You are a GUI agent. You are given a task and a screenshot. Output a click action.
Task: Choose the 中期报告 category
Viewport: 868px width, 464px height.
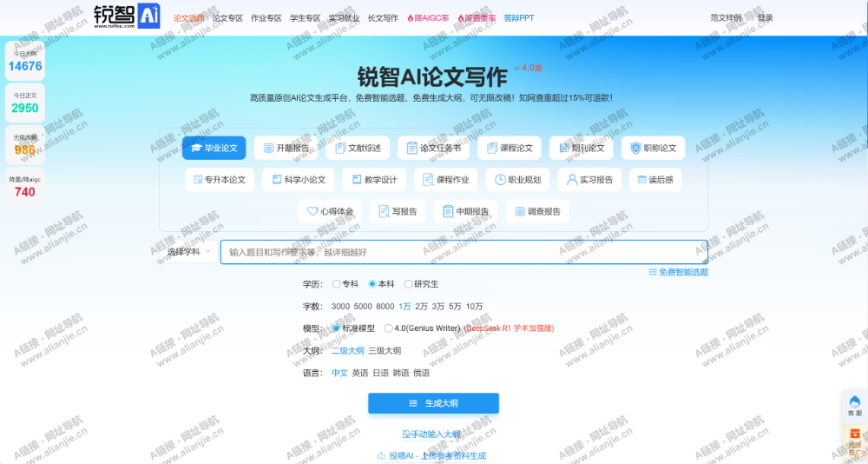coord(465,211)
